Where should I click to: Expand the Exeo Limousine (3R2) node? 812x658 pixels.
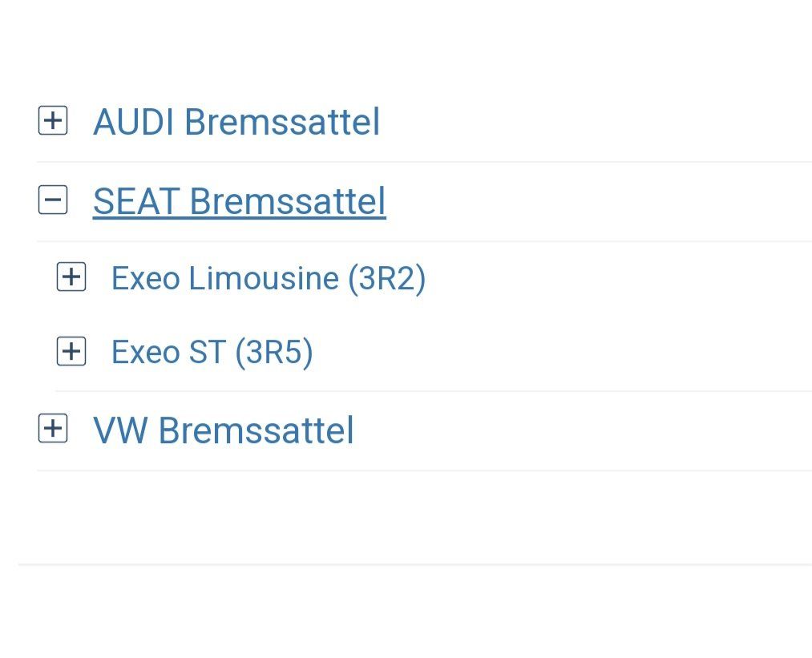71,278
